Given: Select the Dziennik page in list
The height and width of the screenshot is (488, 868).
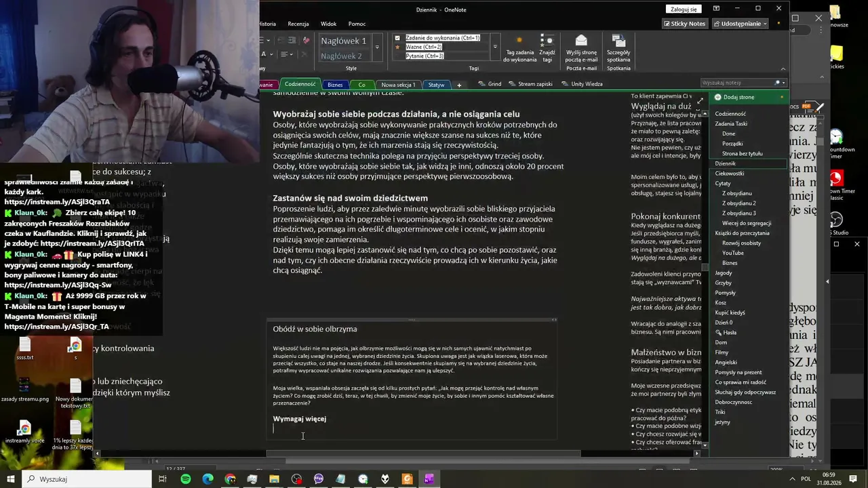Looking at the screenshot, I should pyautogui.click(x=748, y=163).
